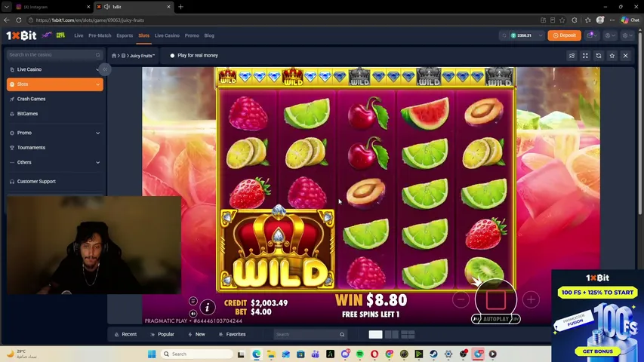The height and width of the screenshot is (362, 644).
Task: Click the bottom games search field
Action: pos(310,335)
